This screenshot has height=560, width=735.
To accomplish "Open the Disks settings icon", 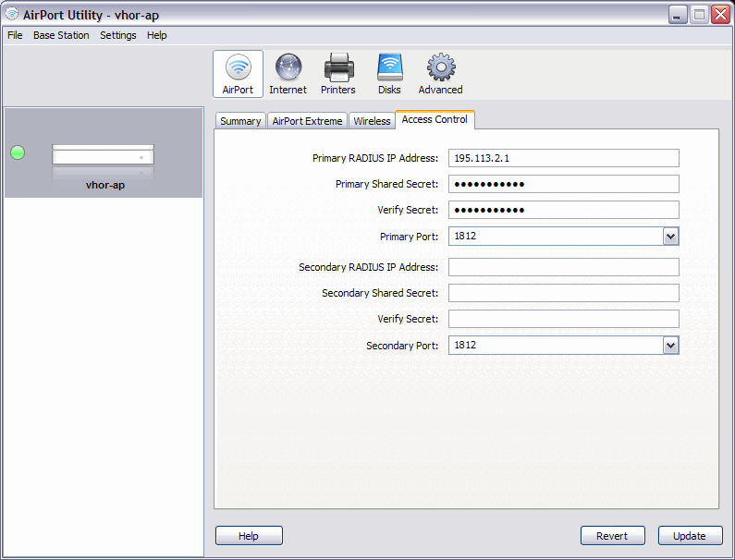I will click(389, 74).
